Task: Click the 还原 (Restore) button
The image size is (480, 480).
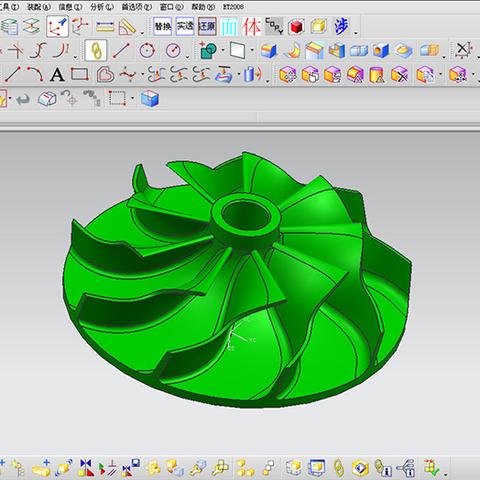Action: point(207,26)
